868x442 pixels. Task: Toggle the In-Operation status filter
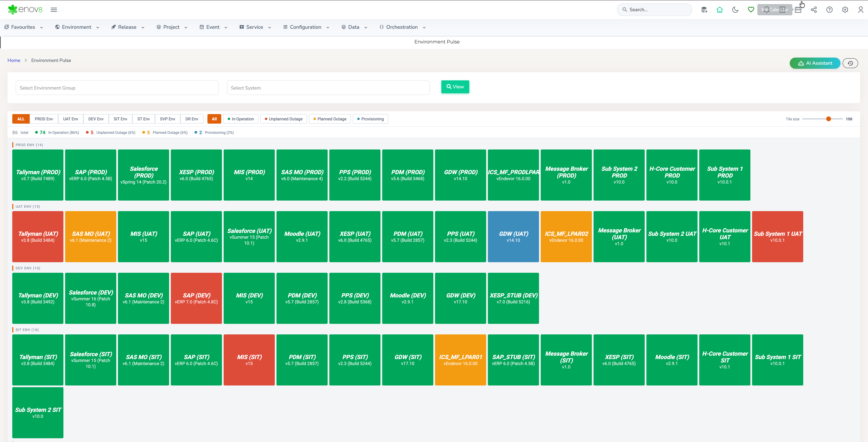(241, 119)
